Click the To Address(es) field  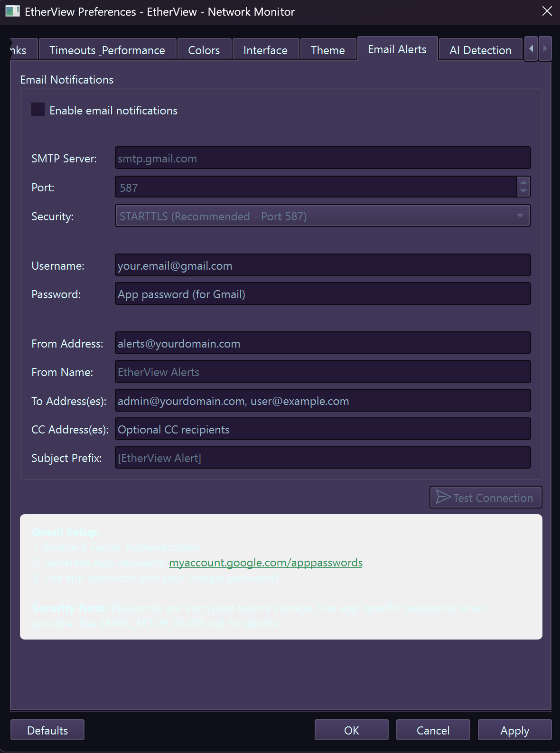click(x=323, y=400)
